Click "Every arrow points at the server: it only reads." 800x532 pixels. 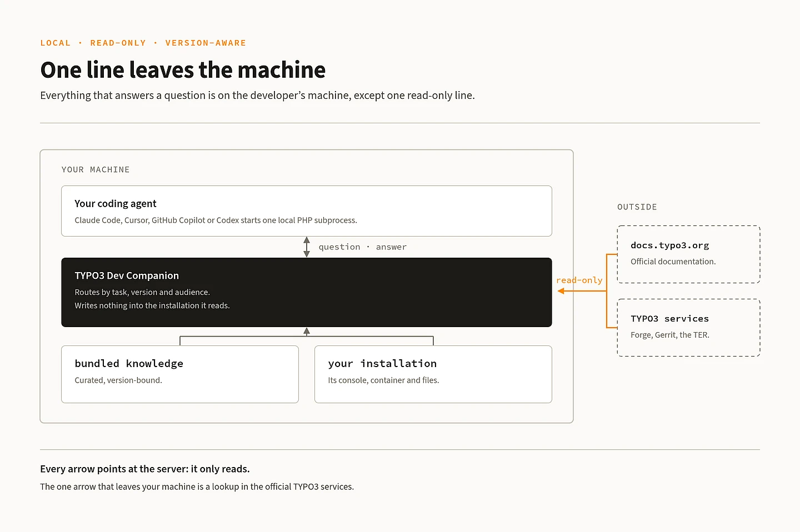pos(145,469)
